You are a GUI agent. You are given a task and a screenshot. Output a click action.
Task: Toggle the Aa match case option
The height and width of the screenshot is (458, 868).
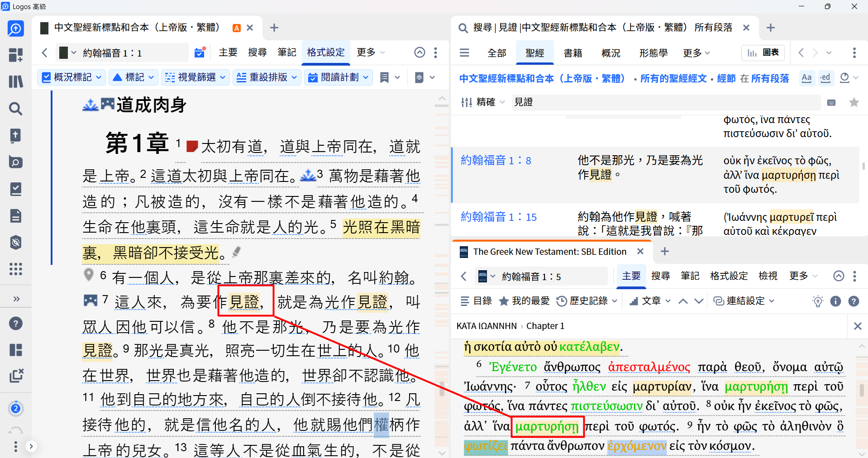(x=806, y=78)
